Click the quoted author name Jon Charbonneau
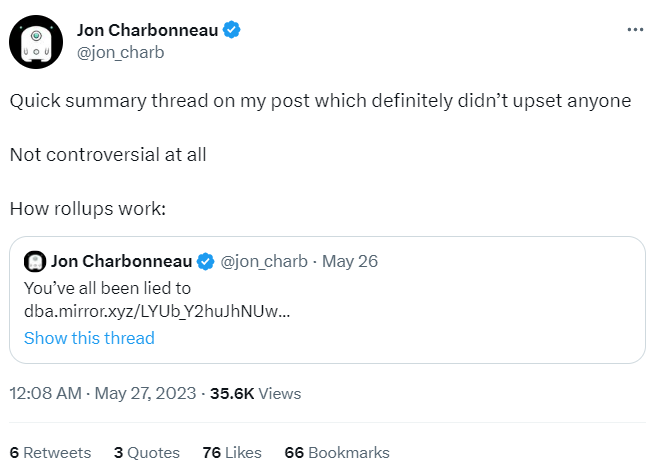Screen dimensions: 655x476 121,262
